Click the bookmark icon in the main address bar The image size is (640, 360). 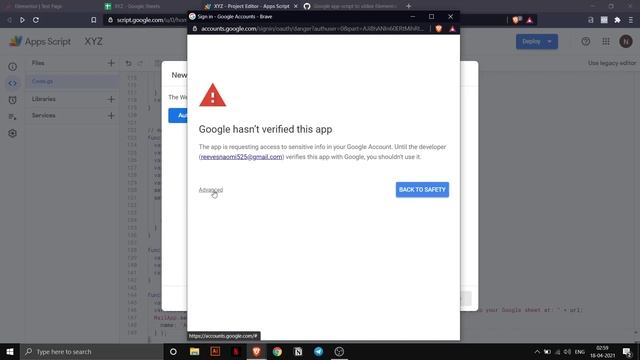coord(93,20)
